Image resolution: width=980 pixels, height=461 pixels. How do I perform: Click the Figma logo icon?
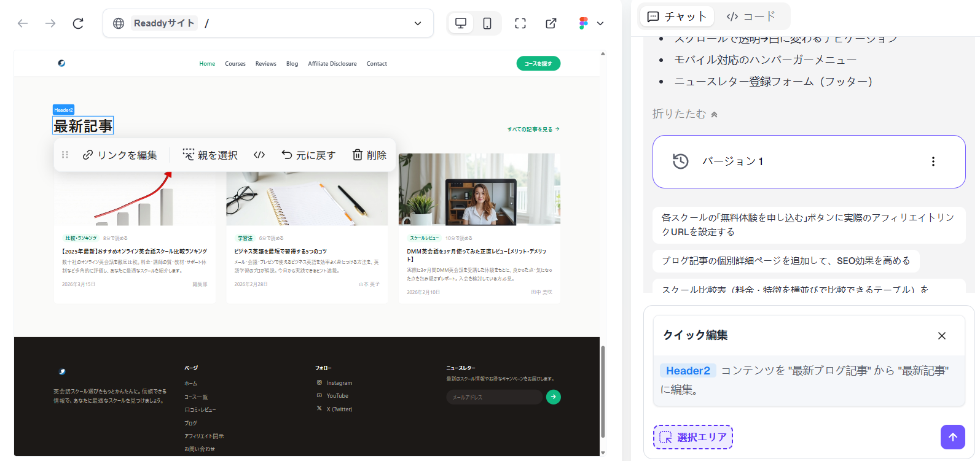point(584,23)
